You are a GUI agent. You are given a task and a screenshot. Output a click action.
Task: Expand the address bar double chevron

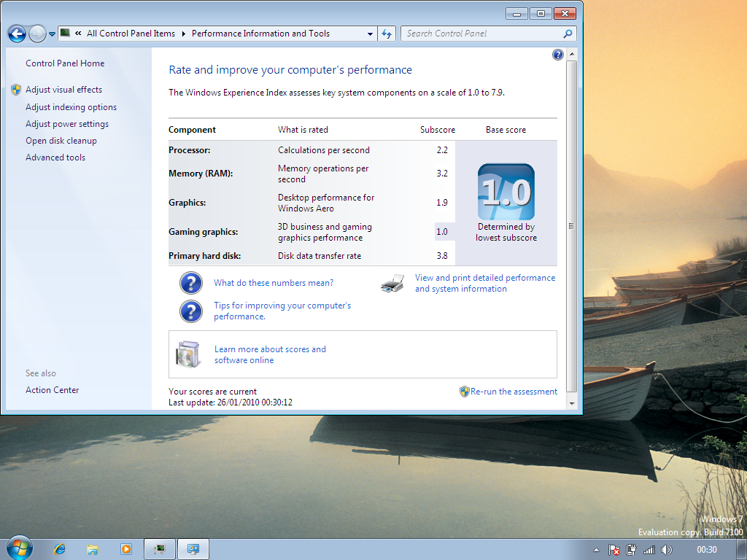tap(78, 34)
